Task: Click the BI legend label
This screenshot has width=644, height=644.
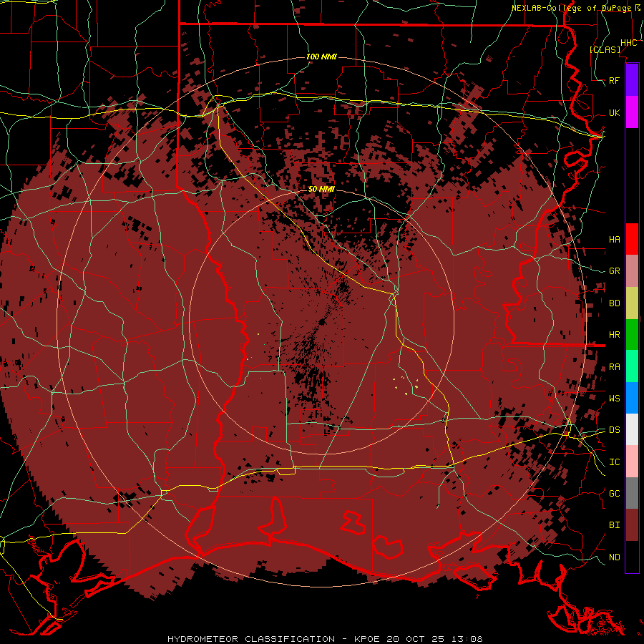Action: [x=614, y=525]
